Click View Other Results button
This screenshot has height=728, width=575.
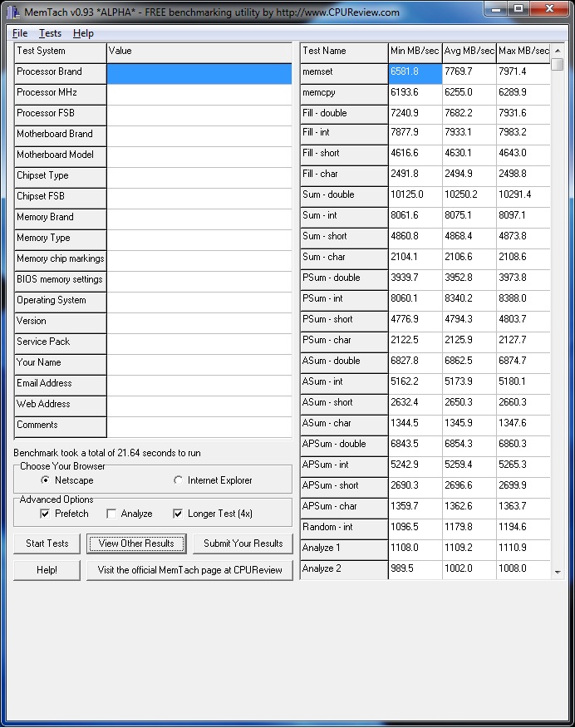coord(136,544)
